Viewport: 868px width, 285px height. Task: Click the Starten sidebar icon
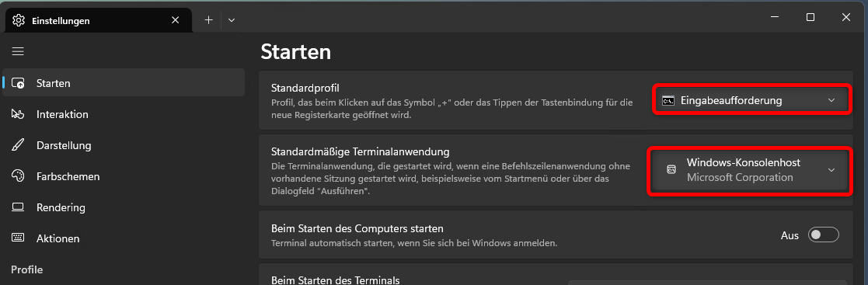point(19,84)
